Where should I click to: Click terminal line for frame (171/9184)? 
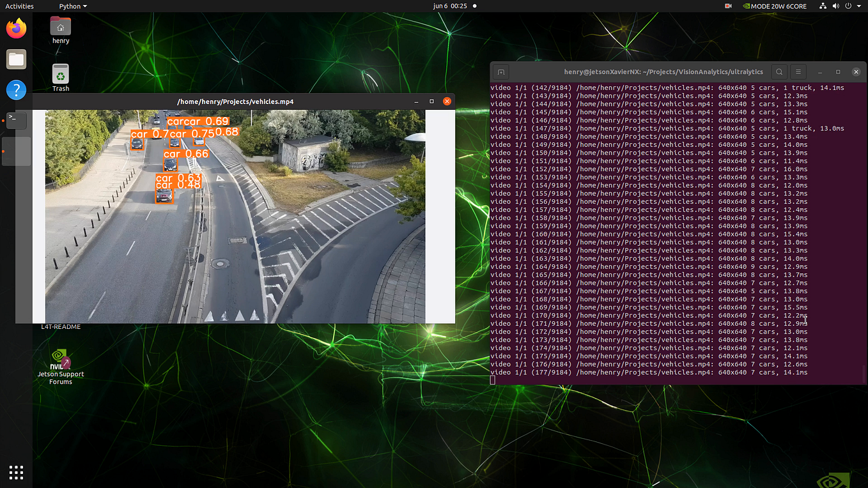click(649, 323)
